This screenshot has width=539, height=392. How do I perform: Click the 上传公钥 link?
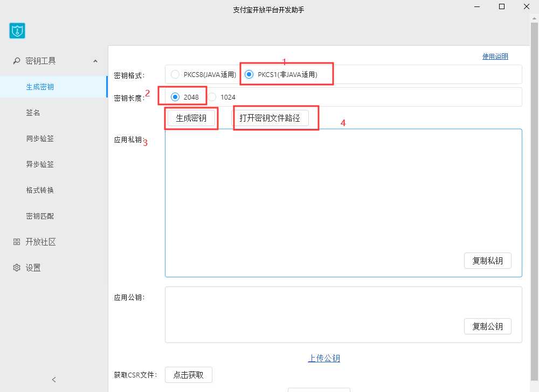[x=324, y=359]
